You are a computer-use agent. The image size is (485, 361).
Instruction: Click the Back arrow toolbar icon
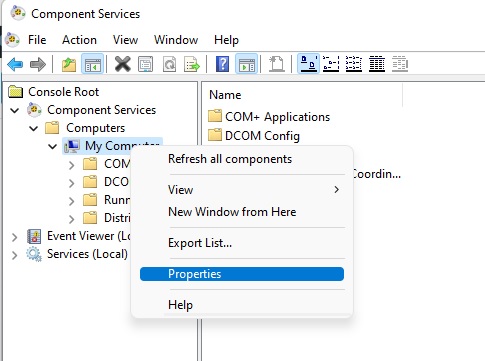tap(15, 64)
